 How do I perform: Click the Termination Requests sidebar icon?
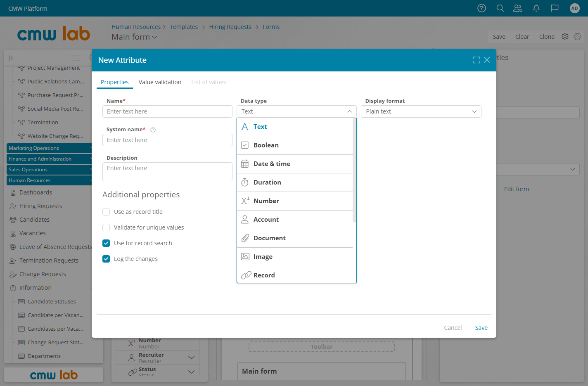click(x=13, y=260)
